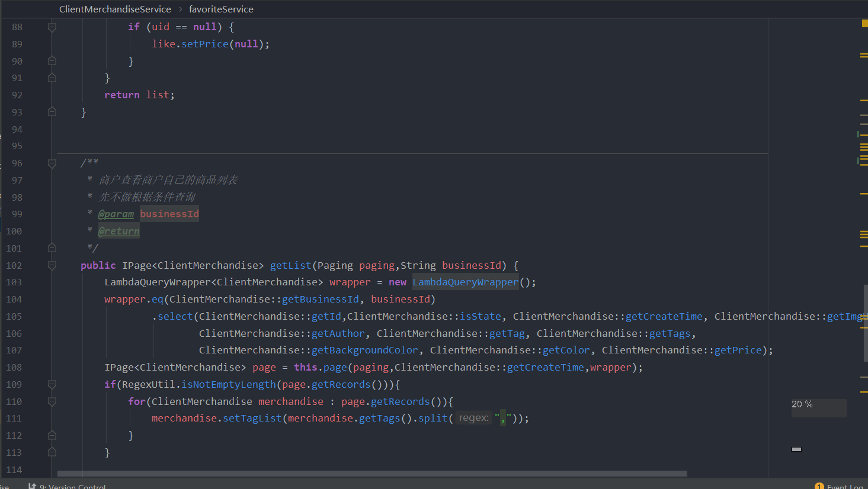The width and height of the screenshot is (868, 489).
Task: Click the small white bar below the 20 % indicator
Action: (x=796, y=449)
